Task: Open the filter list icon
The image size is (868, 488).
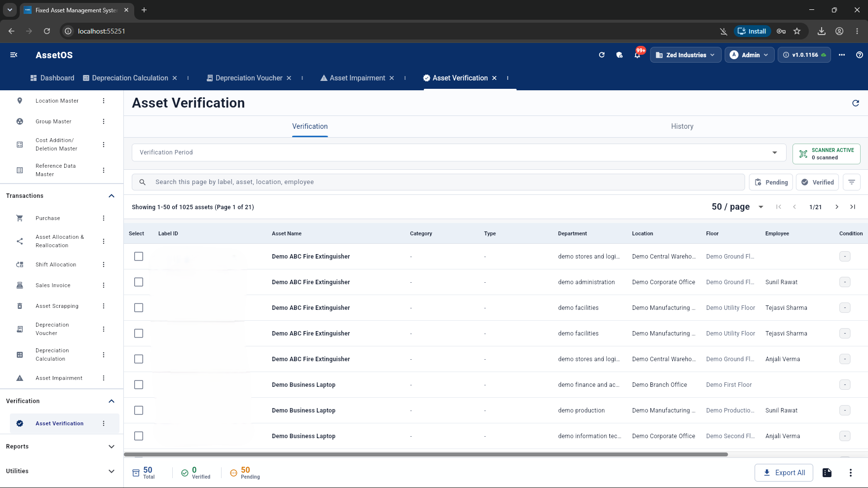Action: (x=852, y=182)
